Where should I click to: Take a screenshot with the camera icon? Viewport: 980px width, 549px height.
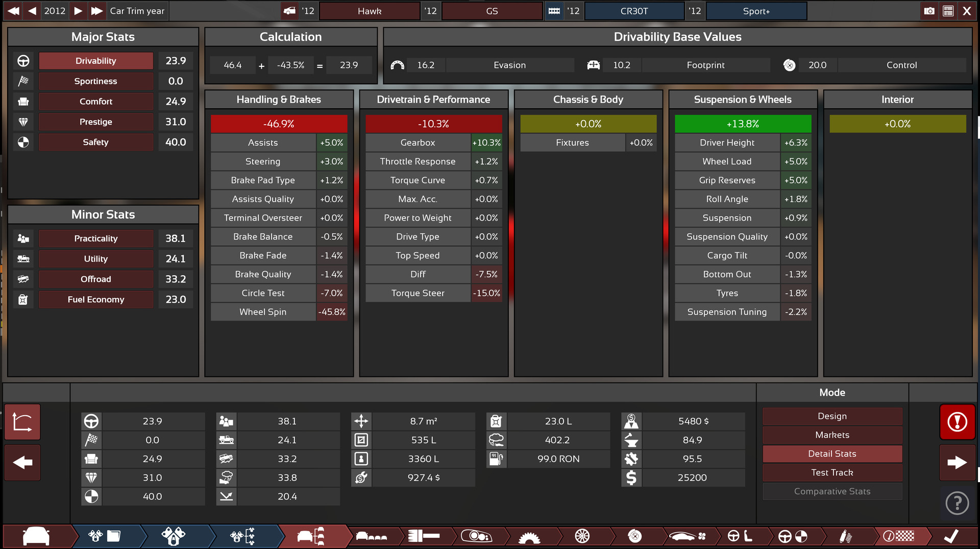click(929, 11)
